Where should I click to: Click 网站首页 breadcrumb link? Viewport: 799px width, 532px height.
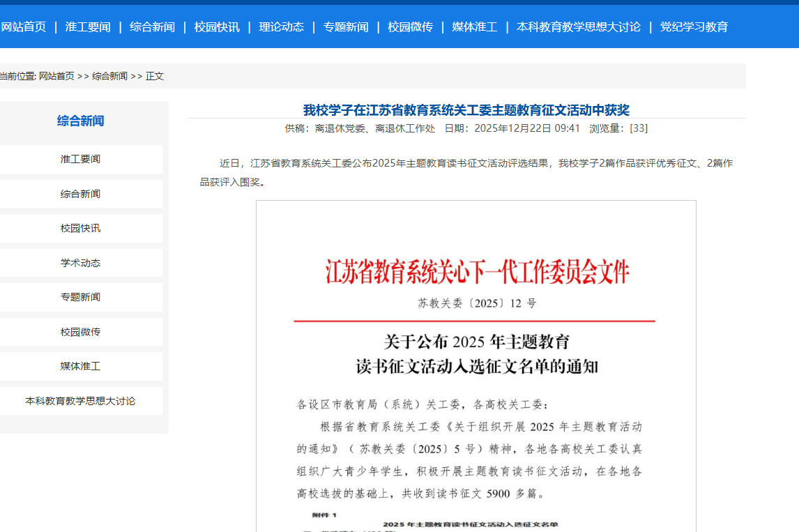click(56, 76)
